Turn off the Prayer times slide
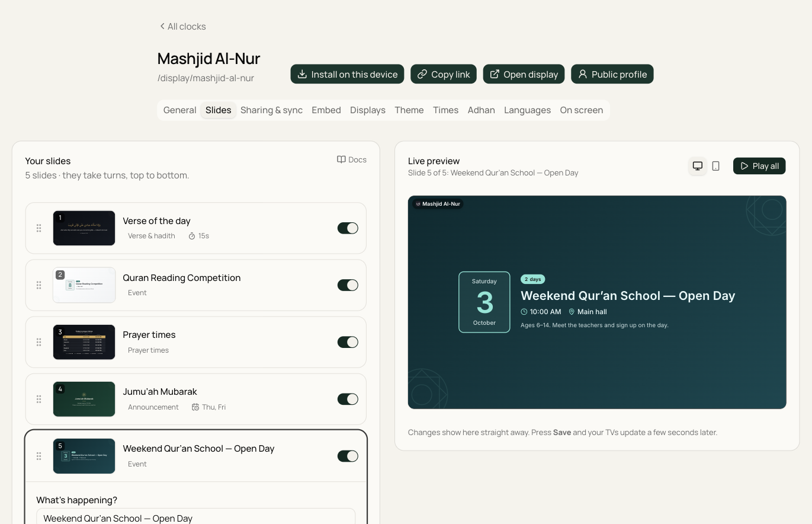 pos(348,342)
